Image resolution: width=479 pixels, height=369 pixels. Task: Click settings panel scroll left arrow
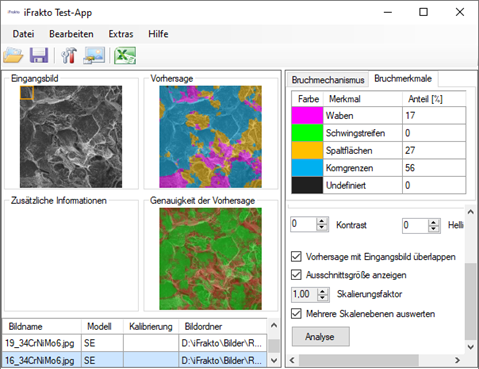292,360
